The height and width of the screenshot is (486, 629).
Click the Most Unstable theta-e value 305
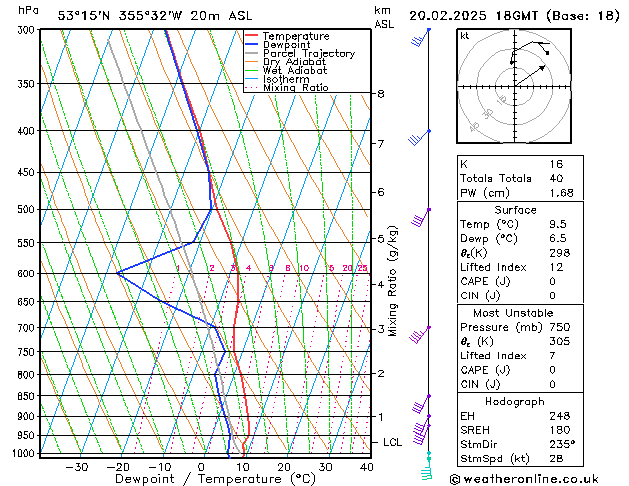[x=560, y=341]
